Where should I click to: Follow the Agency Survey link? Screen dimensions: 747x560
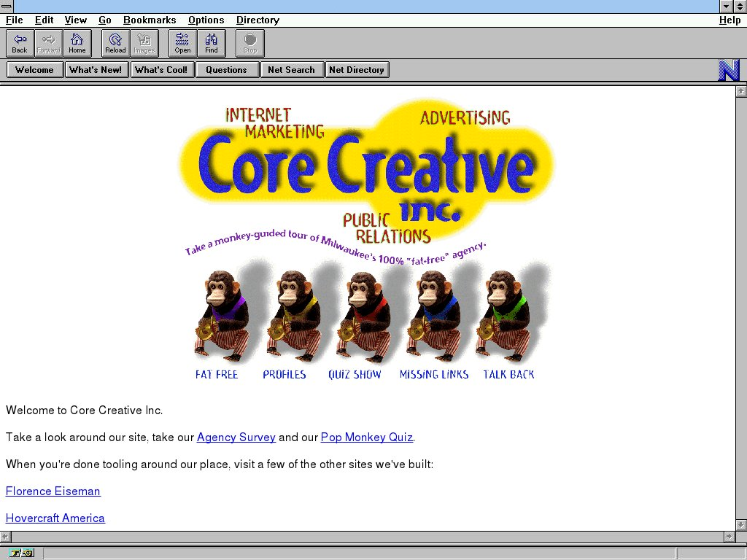tap(236, 437)
